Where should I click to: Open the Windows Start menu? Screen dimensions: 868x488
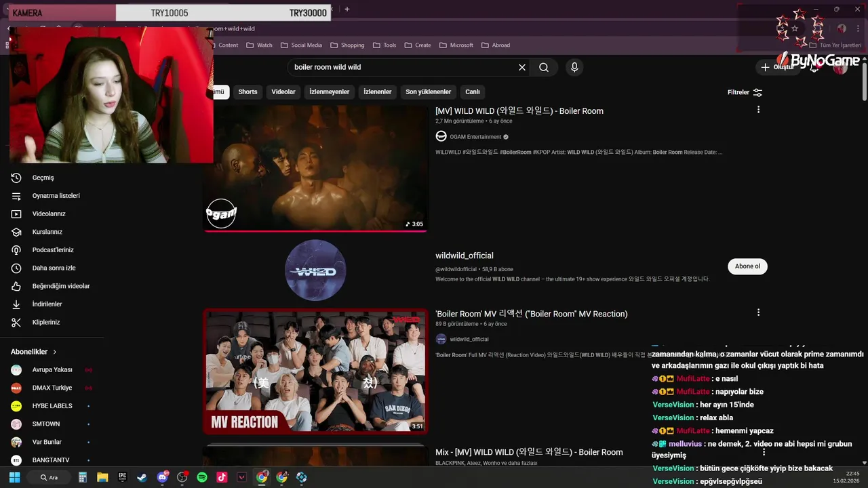click(x=15, y=477)
